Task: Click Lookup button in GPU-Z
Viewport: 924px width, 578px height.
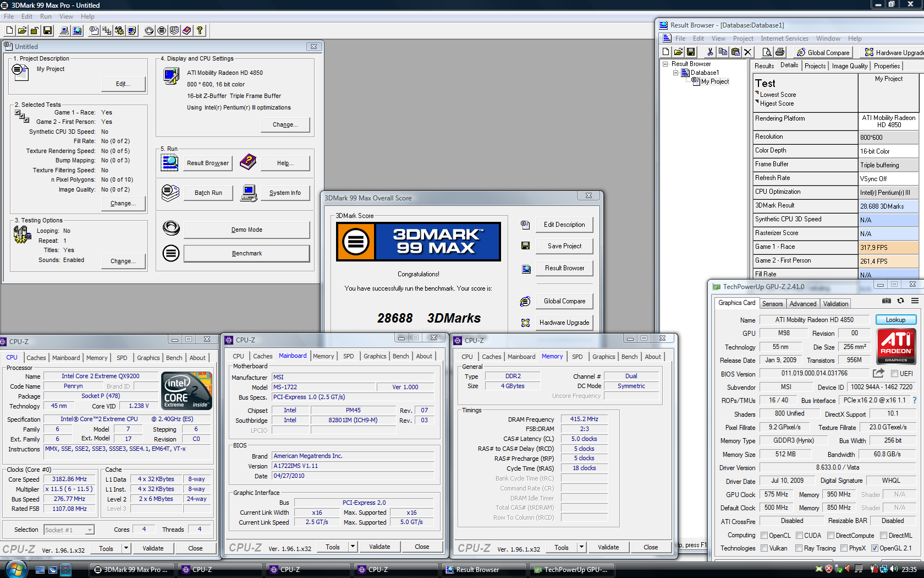Action: click(895, 320)
